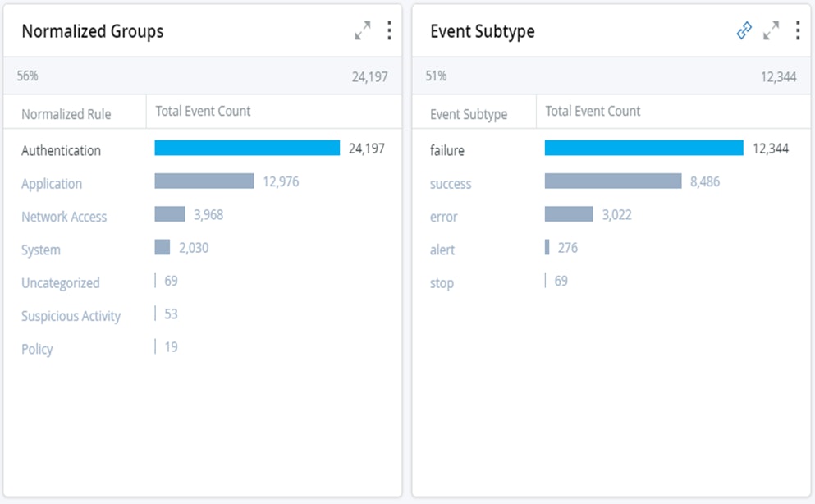Open Event Subtype kebab menu
The height and width of the screenshot is (504, 815).
point(797,31)
